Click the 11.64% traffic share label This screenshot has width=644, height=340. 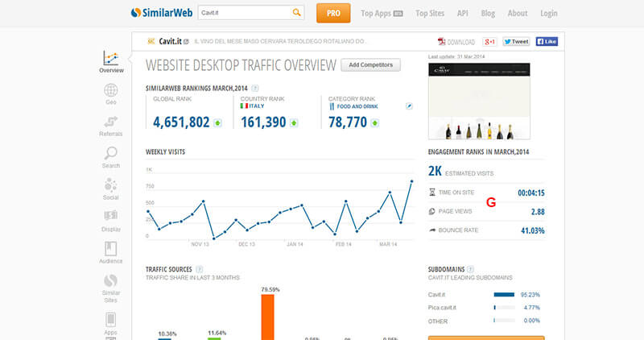217,333
